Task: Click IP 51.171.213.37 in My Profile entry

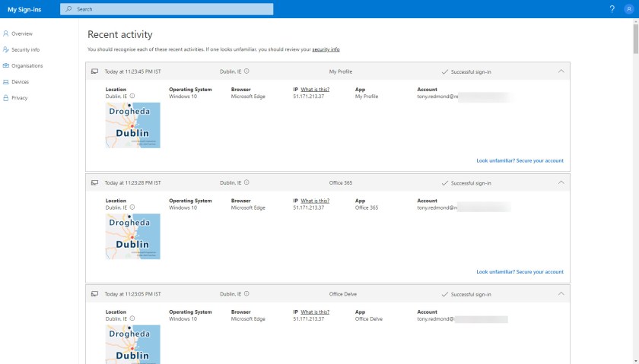Action: coord(309,97)
